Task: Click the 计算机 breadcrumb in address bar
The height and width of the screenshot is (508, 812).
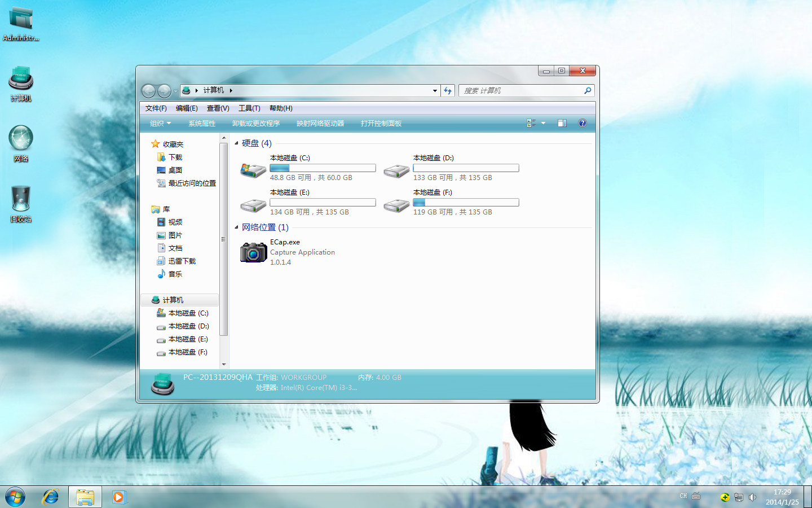Action: 213,90
